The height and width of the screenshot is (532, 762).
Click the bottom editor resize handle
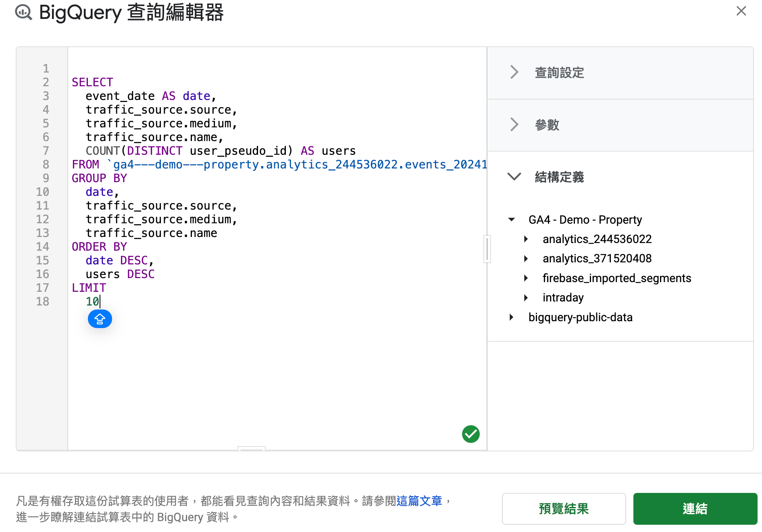(252, 449)
